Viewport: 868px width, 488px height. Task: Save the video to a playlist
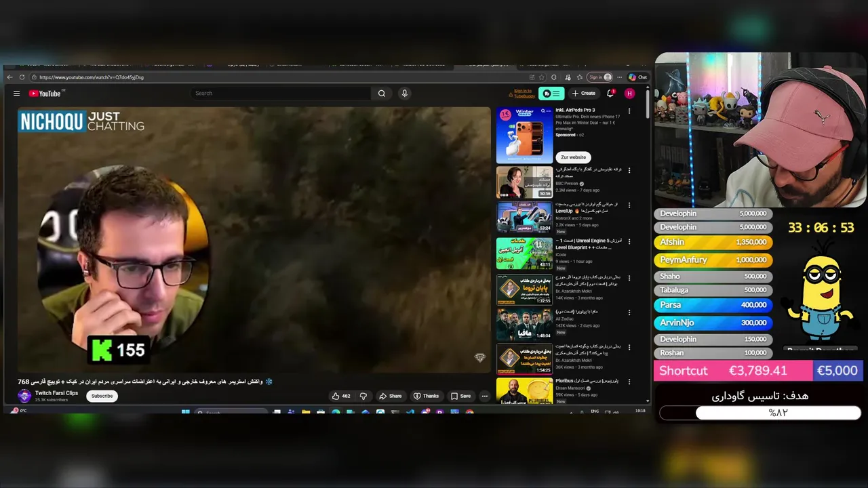(x=460, y=396)
